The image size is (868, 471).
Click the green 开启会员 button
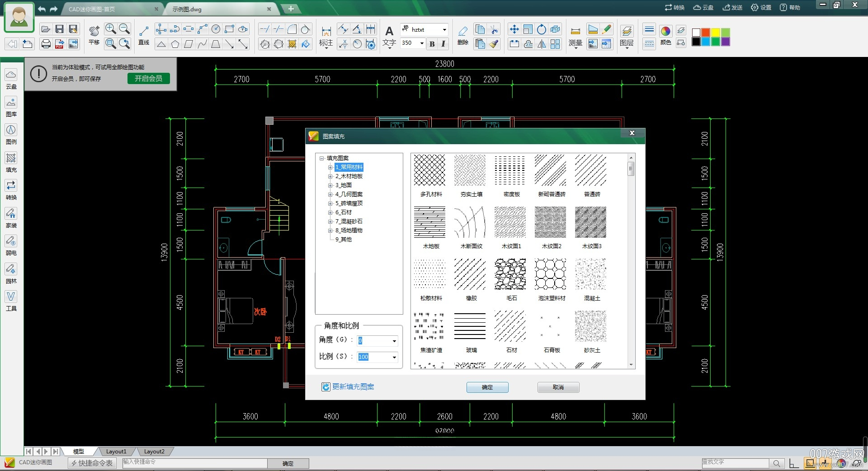(149, 79)
